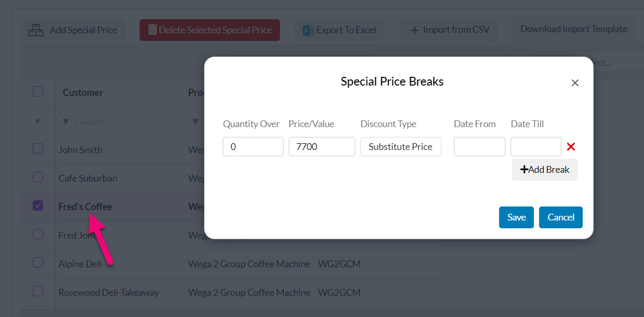Click the Quantity Over input field
Screen dimensions: 644x317
pos(253,147)
